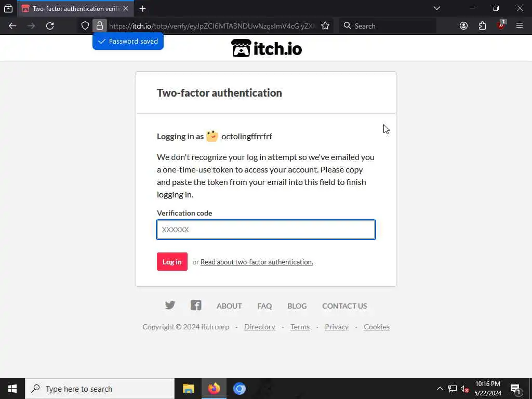This screenshot has width=532, height=399.
Task: Bookmark this page with the star icon
Action: click(x=325, y=26)
